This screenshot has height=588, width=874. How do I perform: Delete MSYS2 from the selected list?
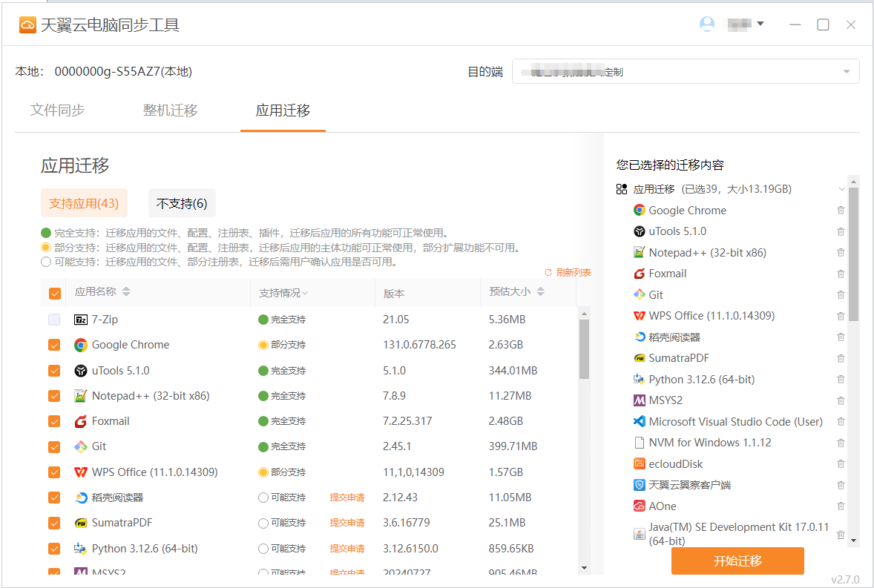point(841,400)
